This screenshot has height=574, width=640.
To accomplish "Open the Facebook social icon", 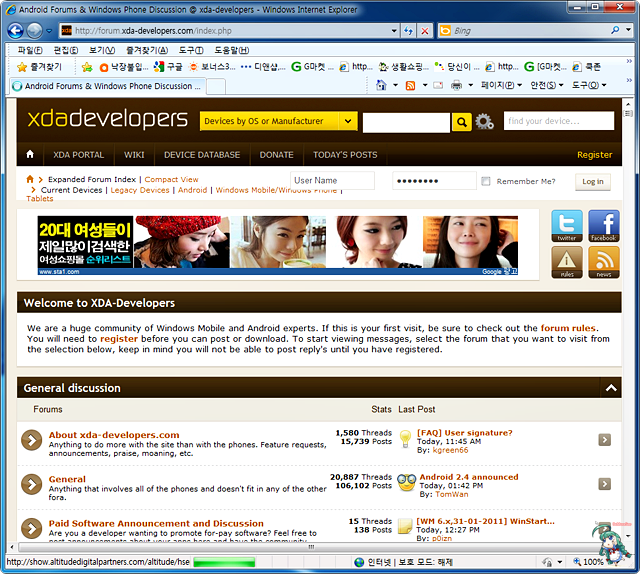I will [603, 226].
